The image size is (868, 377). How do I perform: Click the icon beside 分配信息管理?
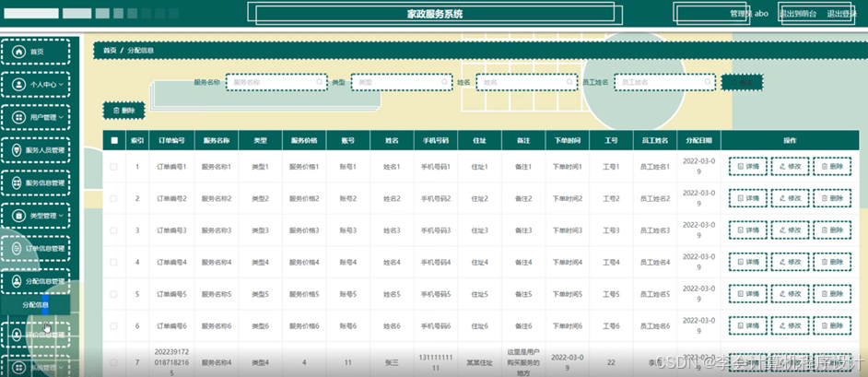click(x=18, y=280)
